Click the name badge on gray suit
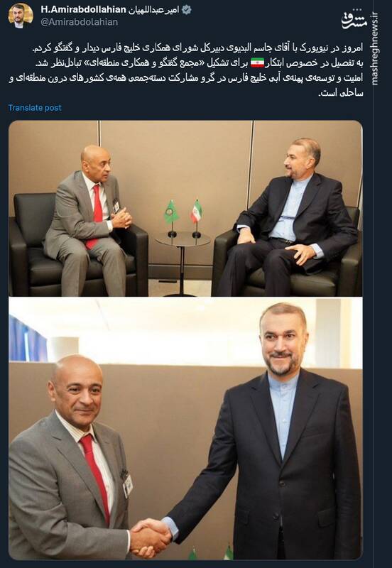 [x=128, y=486]
